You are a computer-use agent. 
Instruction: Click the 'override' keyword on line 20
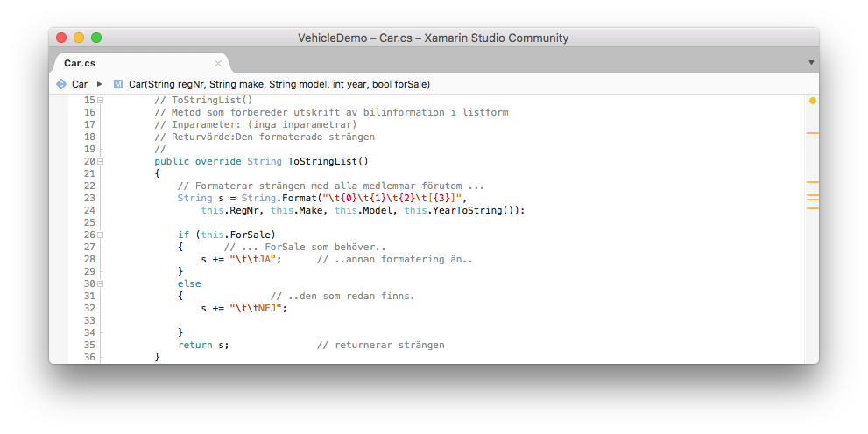pos(218,161)
